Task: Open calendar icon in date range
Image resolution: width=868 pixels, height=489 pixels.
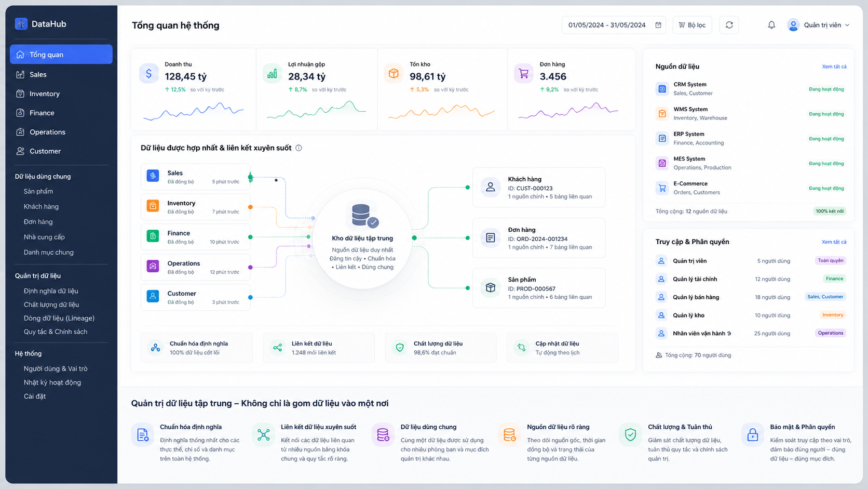Action: coord(658,25)
